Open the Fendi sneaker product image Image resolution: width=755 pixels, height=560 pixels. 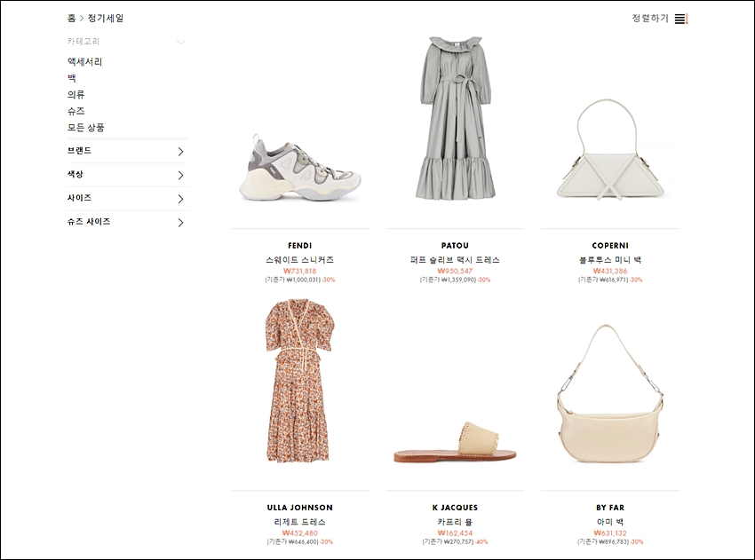pyautogui.click(x=300, y=167)
